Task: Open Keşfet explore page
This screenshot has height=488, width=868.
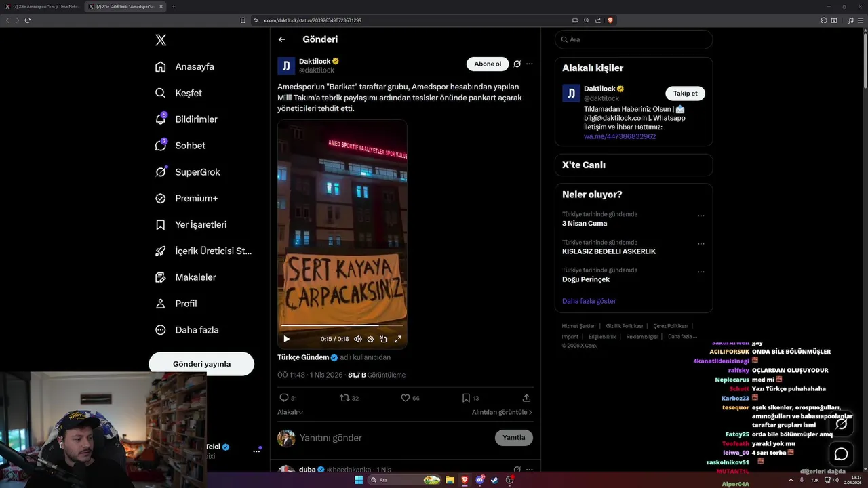Action: [178, 93]
